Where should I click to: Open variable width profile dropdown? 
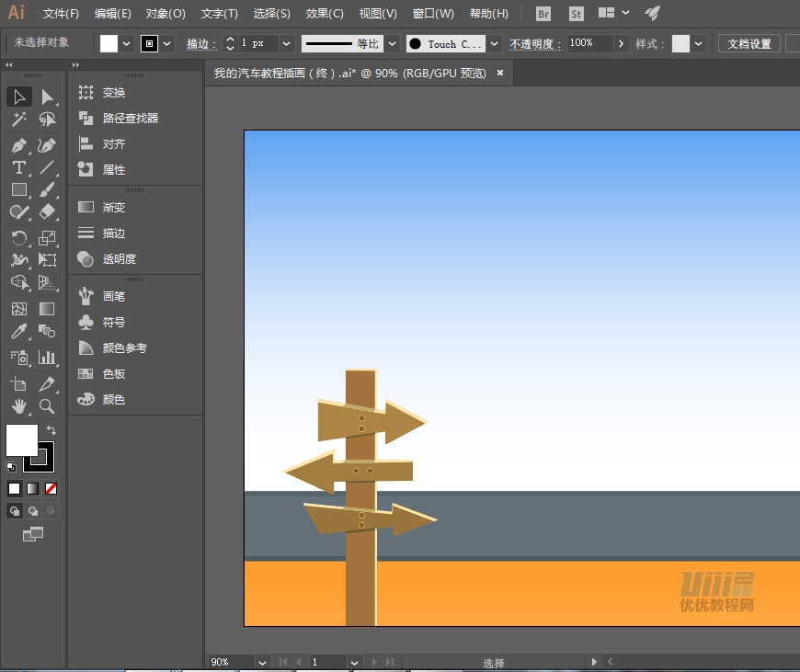coord(392,44)
